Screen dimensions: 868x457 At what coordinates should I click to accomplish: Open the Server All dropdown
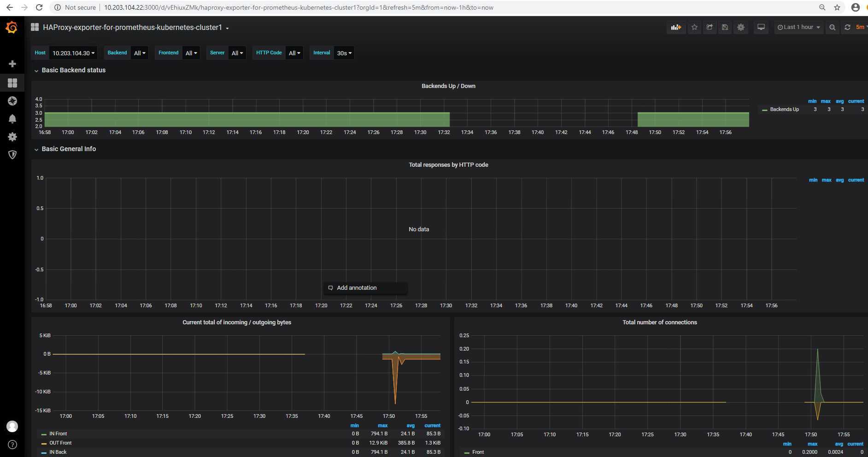click(x=237, y=53)
